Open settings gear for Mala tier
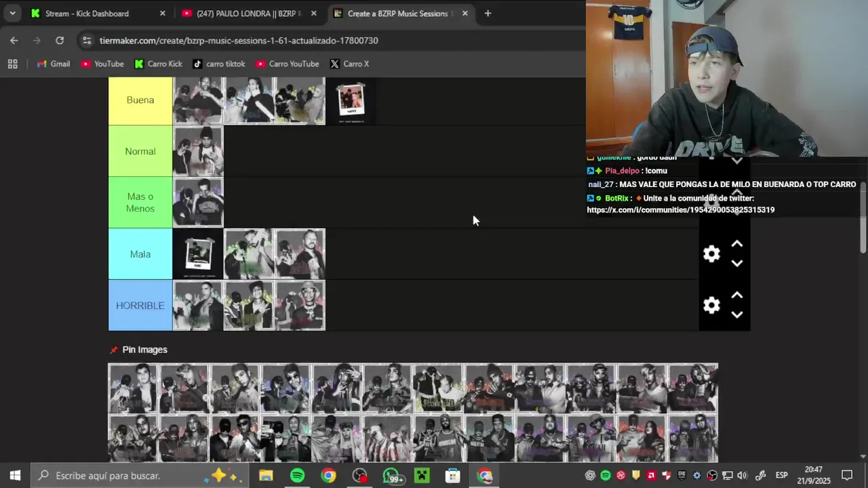 click(711, 253)
